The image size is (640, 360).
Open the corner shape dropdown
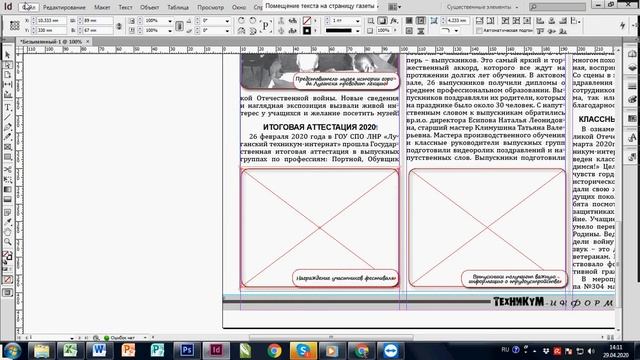[x=456, y=31]
